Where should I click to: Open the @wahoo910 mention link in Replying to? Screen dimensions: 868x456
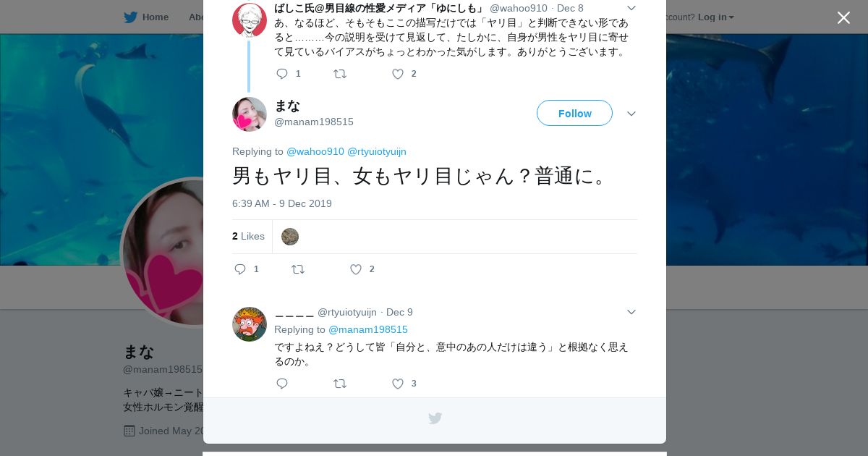(x=315, y=151)
